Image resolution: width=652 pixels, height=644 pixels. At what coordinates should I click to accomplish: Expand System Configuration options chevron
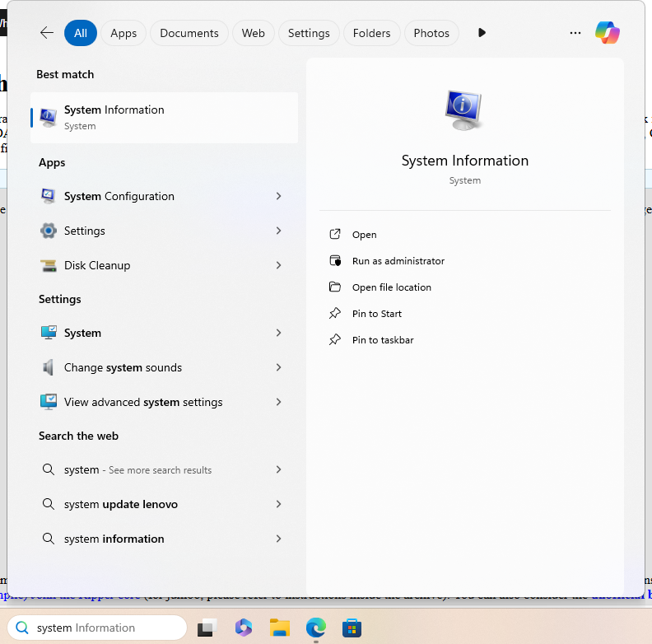pos(278,196)
